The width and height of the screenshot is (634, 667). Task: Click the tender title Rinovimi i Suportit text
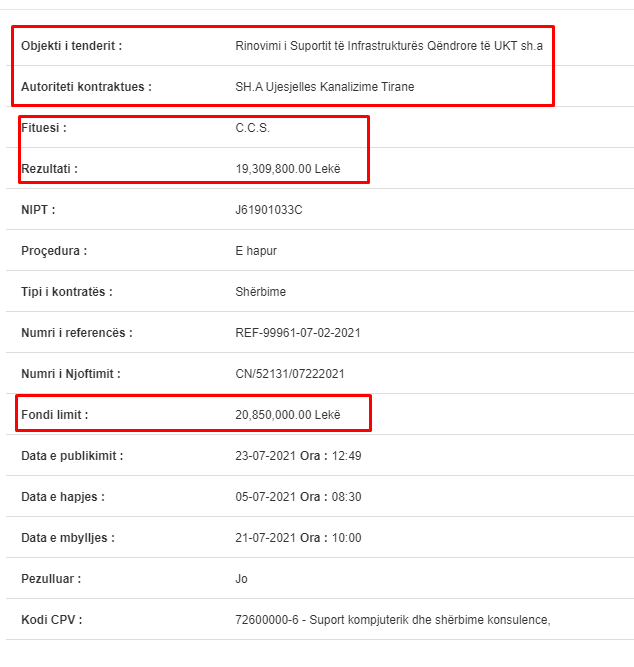[389, 46]
